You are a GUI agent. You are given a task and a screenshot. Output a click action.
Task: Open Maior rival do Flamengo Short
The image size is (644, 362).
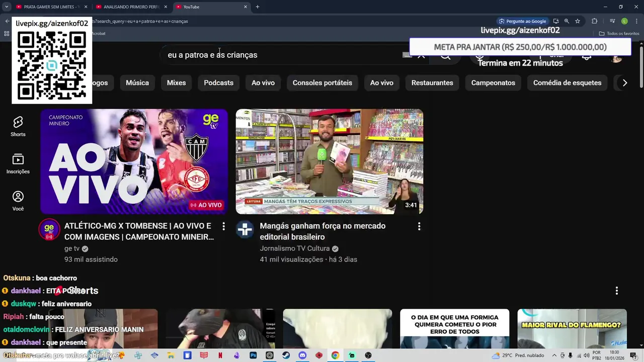pyautogui.click(x=572, y=329)
